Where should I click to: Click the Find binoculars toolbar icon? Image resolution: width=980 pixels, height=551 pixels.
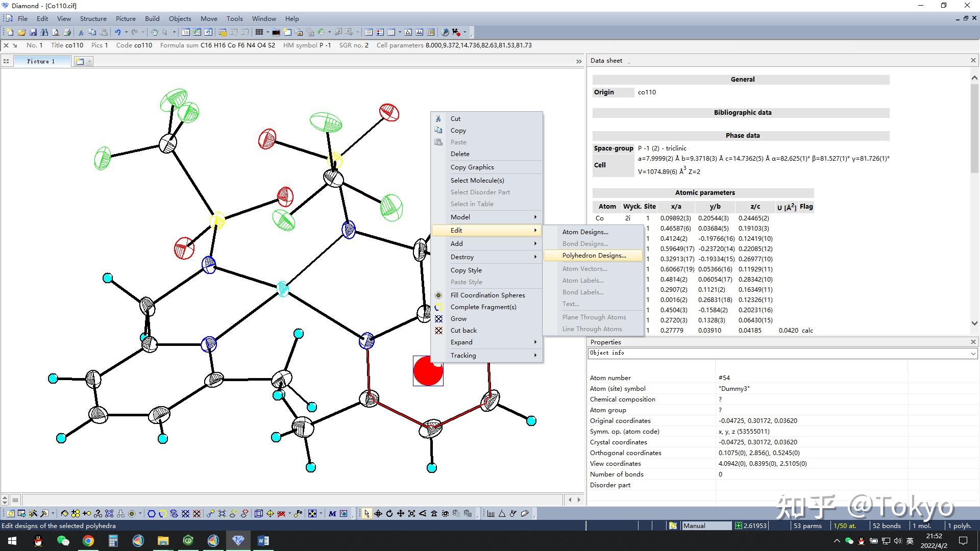[44, 32]
